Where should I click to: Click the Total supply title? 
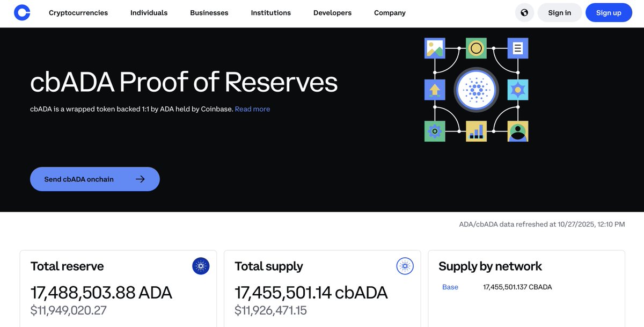pos(269,266)
